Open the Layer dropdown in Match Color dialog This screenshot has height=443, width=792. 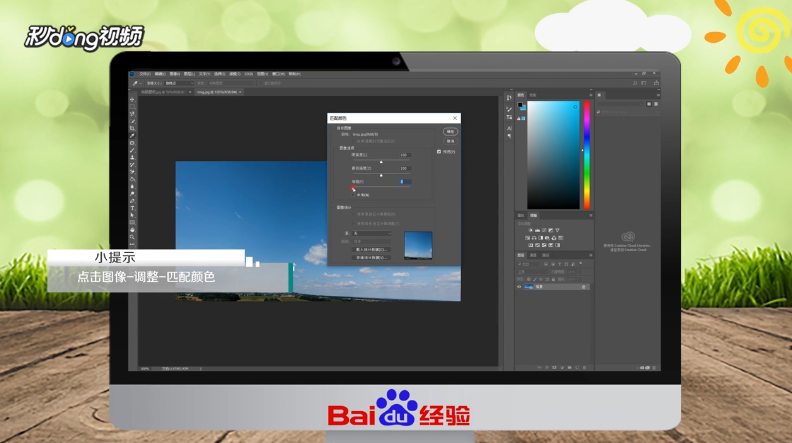click(371, 241)
